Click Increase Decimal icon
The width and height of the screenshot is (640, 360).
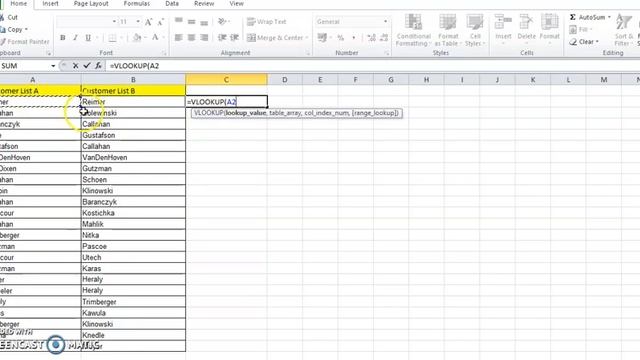point(371,38)
